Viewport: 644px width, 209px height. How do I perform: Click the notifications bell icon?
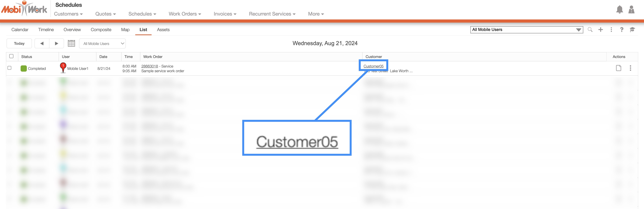click(619, 10)
